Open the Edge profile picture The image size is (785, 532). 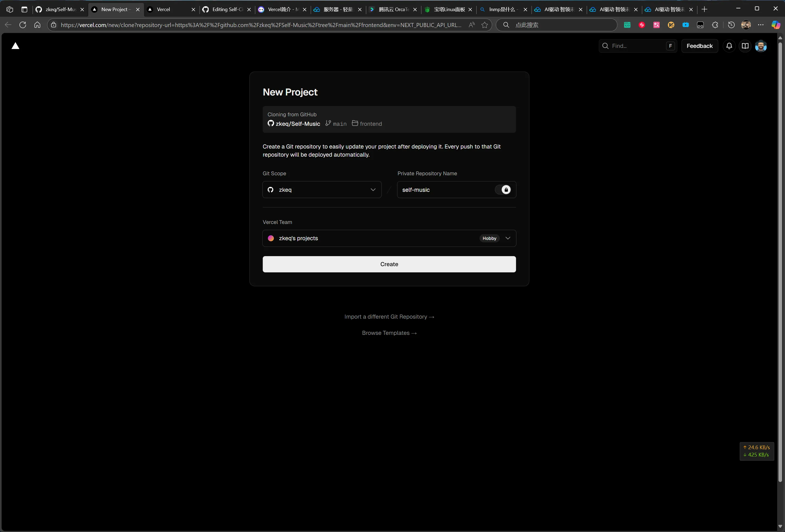pos(746,25)
